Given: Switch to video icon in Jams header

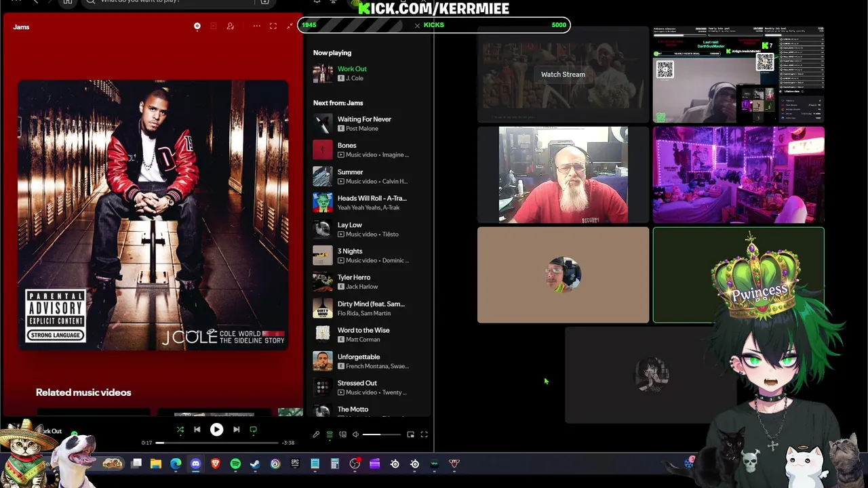Looking at the screenshot, I should 214,26.
